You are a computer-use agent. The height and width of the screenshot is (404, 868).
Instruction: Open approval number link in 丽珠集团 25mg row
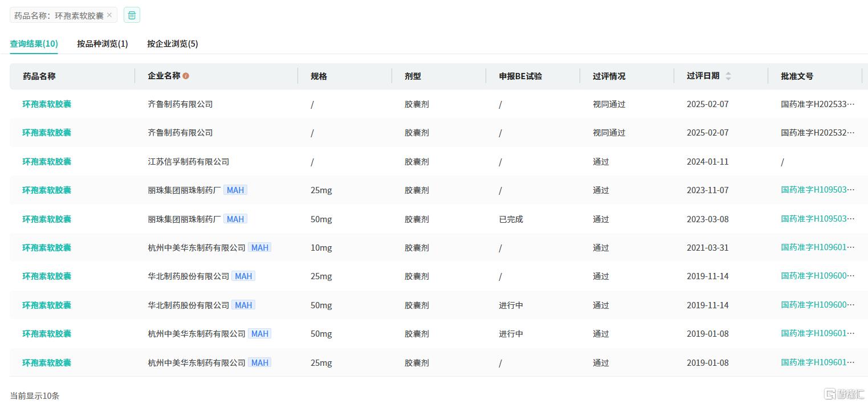point(818,190)
